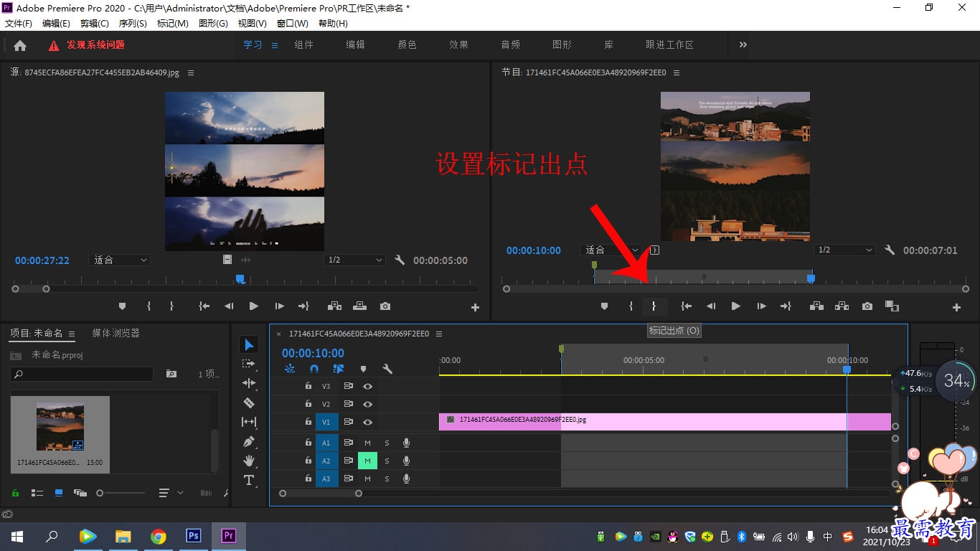The width and height of the screenshot is (980, 551).
Task: Select the Type tool
Action: tap(249, 480)
